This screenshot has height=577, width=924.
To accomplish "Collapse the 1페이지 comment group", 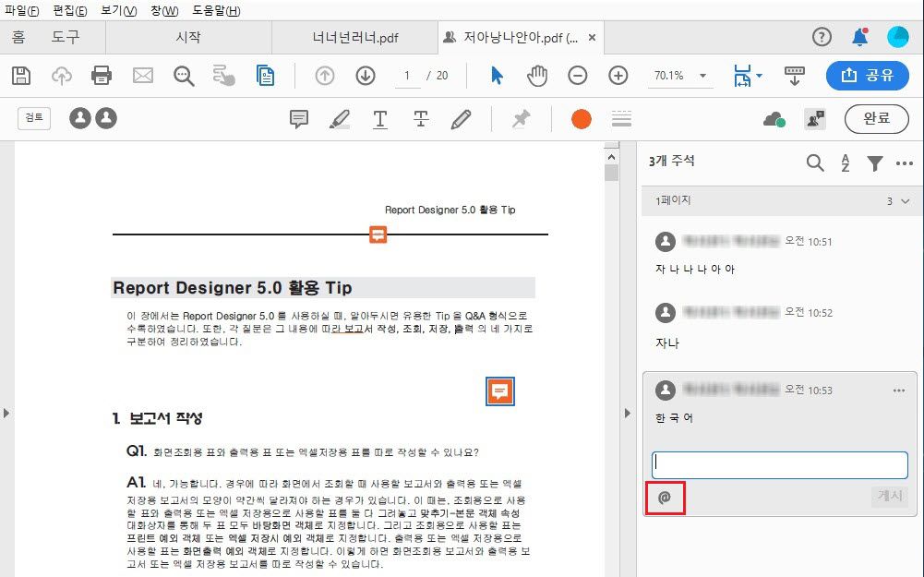I will tap(901, 200).
